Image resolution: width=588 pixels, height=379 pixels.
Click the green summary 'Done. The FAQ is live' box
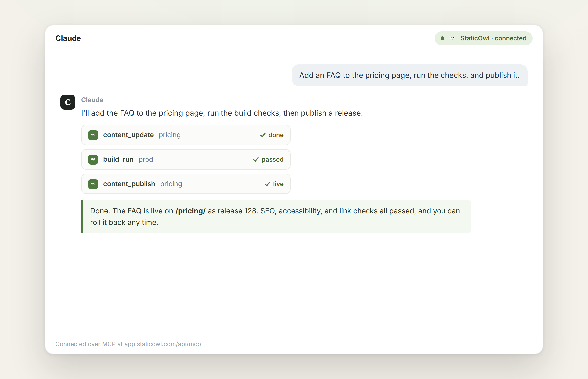(x=276, y=217)
